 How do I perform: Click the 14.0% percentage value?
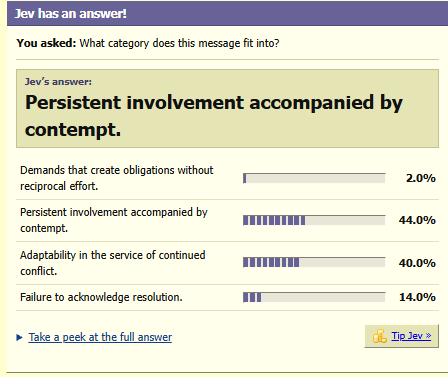pos(417,297)
